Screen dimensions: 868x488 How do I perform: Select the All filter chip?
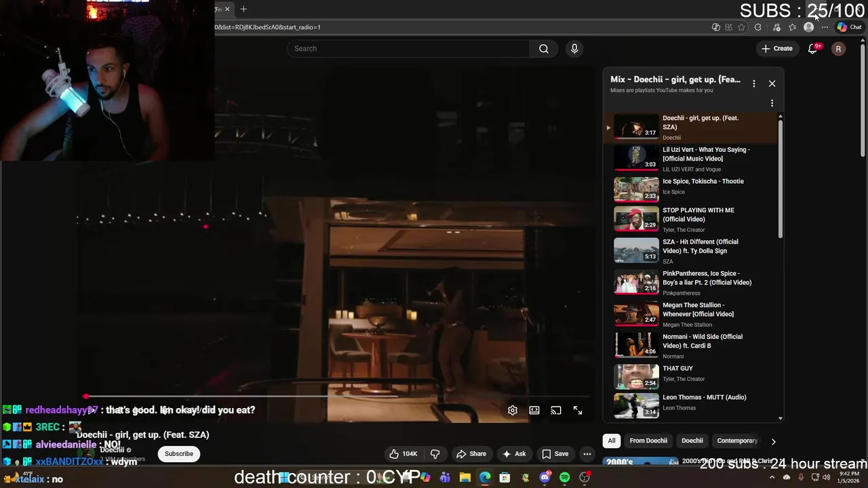pos(612,441)
